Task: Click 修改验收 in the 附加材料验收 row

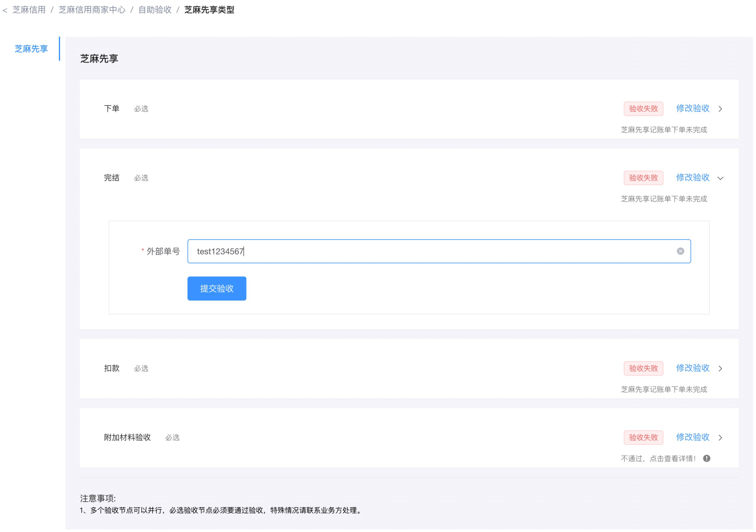Action: (692, 437)
